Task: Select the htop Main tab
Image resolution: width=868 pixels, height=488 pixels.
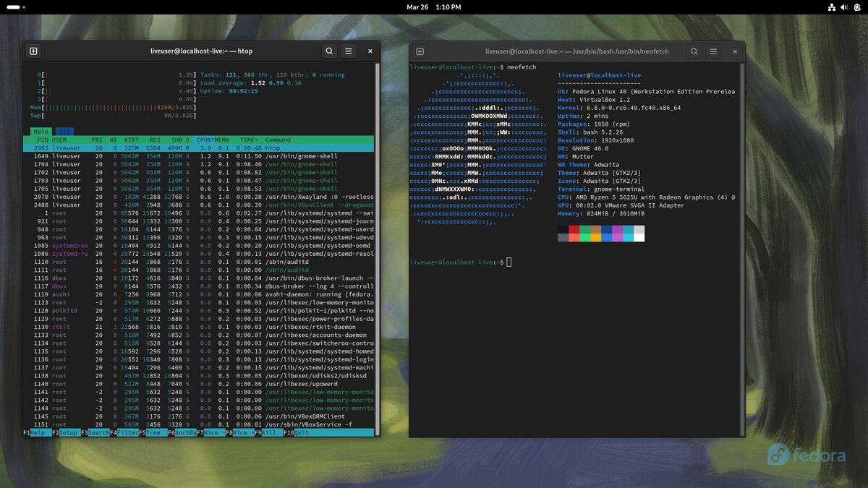Action: tap(41, 132)
